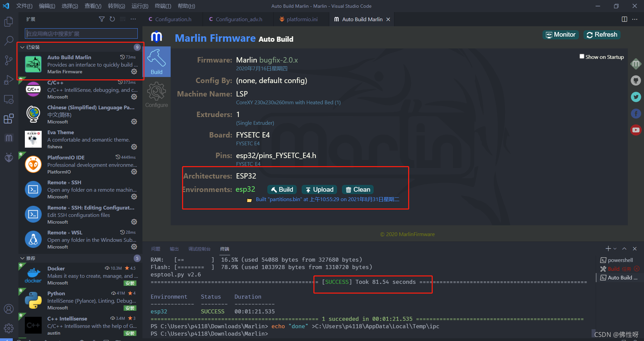Collapse the recommended extensions section
The width and height of the screenshot is (644, 341).
click(x=22, y=258)
